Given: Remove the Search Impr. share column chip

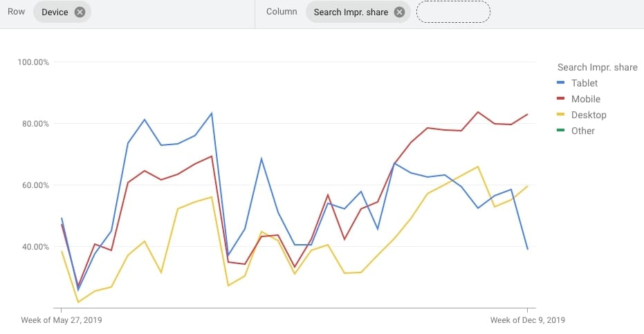Looking at the screenshot, I should pyautogui.click(x=399, y=12).
